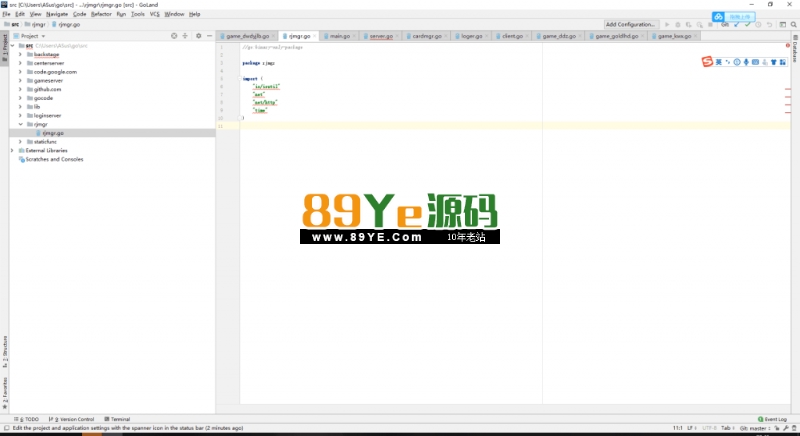Image resolution: width=800 pixels, height=436 pixels.
Task: Click the shirt skin icon on Sogou bar
Action: pyautogui.click(x=773, y=62)
